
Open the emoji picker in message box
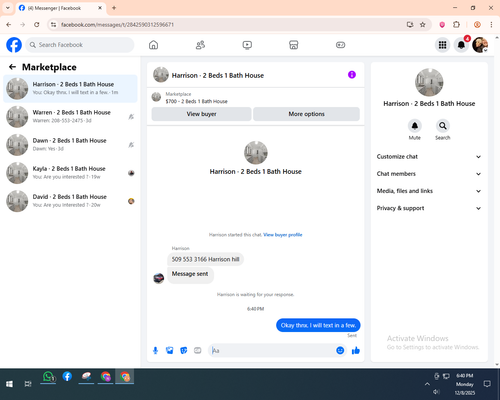(340, 350)
